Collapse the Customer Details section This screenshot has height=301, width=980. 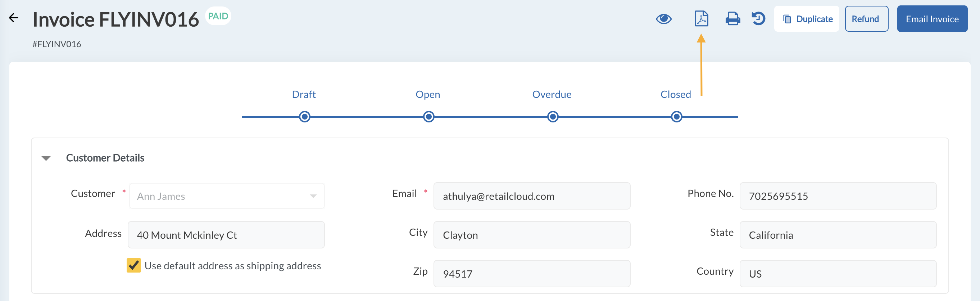pos(46,158)
